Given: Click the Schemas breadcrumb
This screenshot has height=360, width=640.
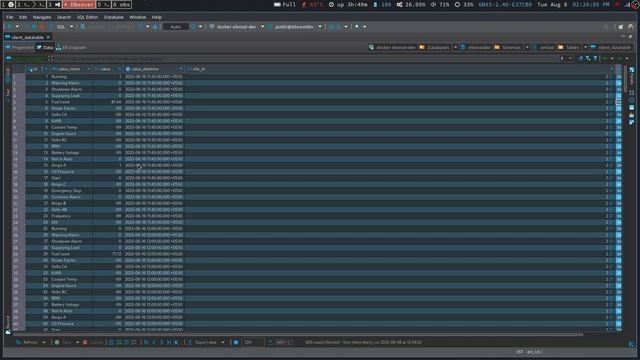Looking at the screenshot, I should coord(508,47).
